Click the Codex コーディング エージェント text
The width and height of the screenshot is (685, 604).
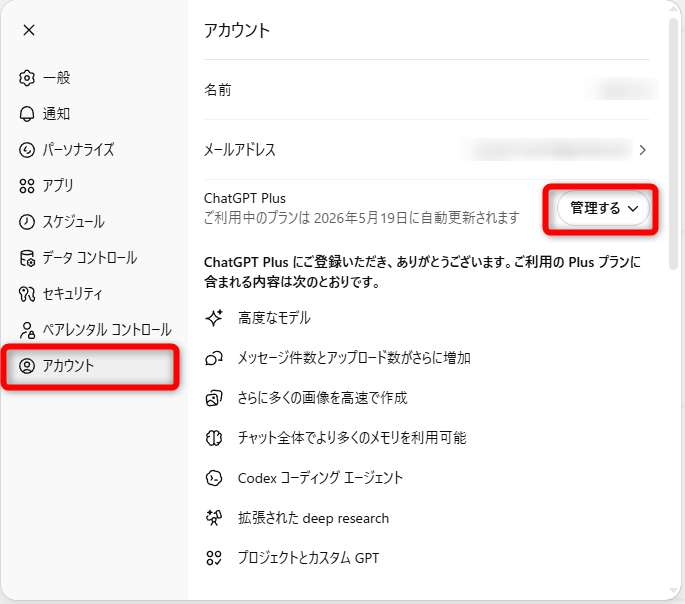tap(320, 478)
